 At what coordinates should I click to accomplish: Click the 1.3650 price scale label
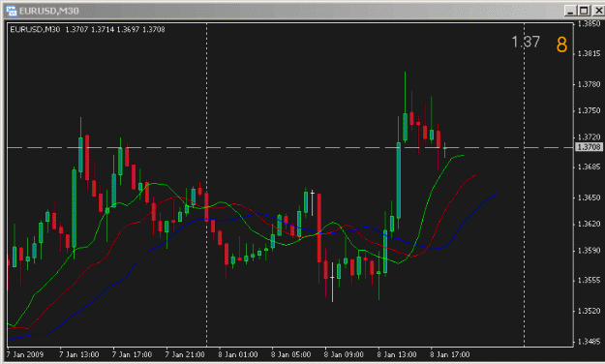(589, 197)
